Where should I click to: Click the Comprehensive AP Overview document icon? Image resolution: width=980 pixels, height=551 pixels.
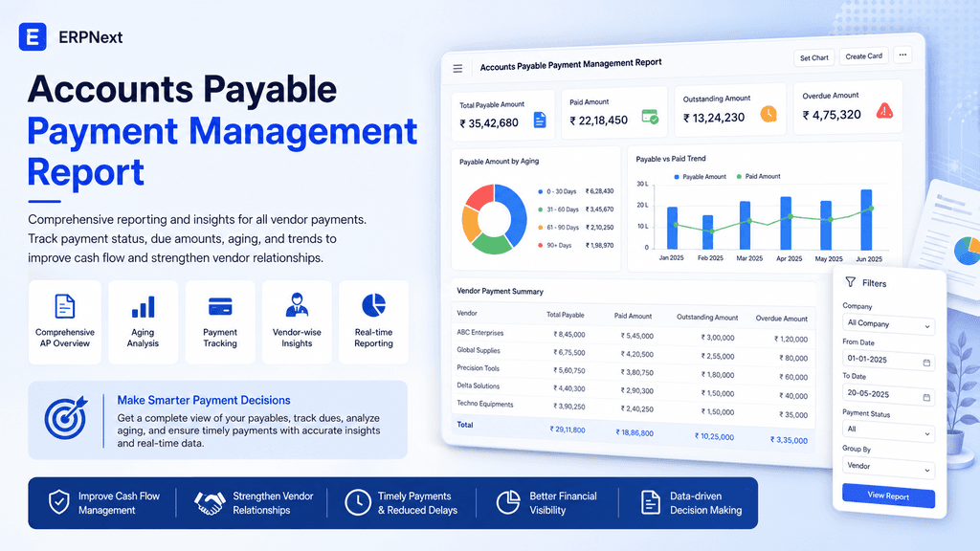point(64,307)
